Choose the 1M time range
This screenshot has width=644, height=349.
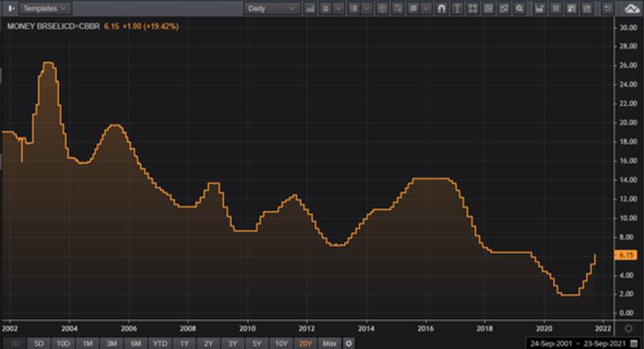click(86, 343)
